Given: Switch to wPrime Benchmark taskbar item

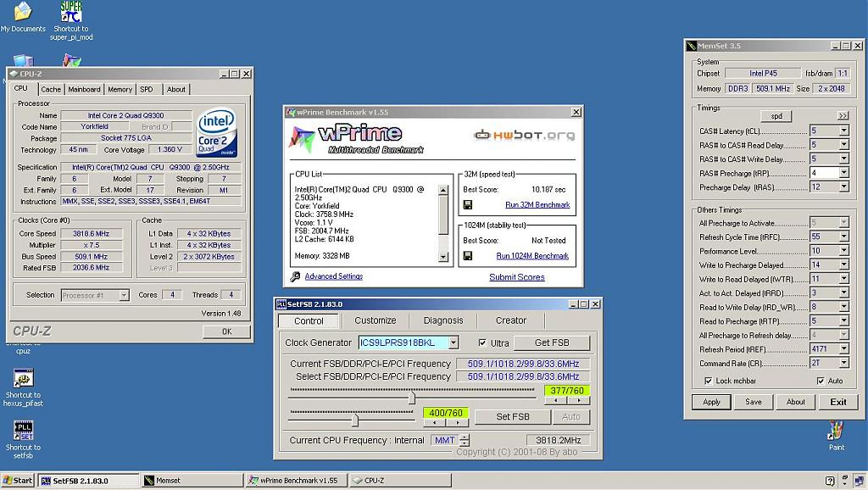Looking at the screenshot, I should pyautogui.click(x=296, y=481).
